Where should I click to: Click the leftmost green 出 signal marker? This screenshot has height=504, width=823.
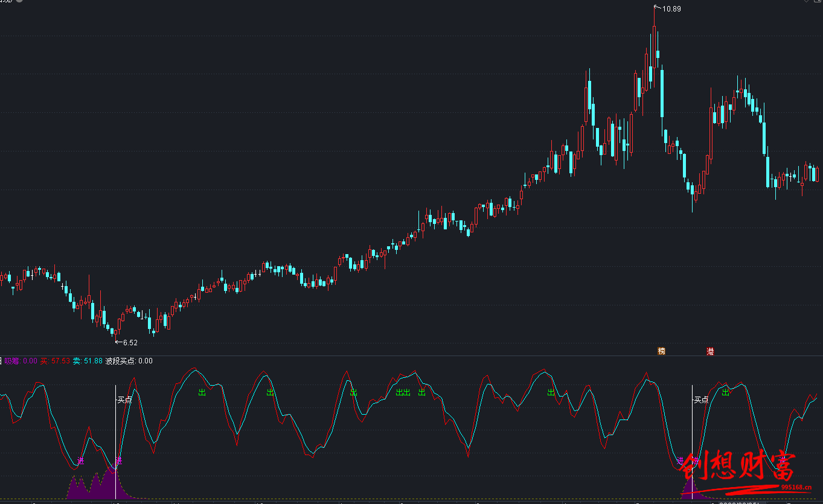[x=202, y=392]
